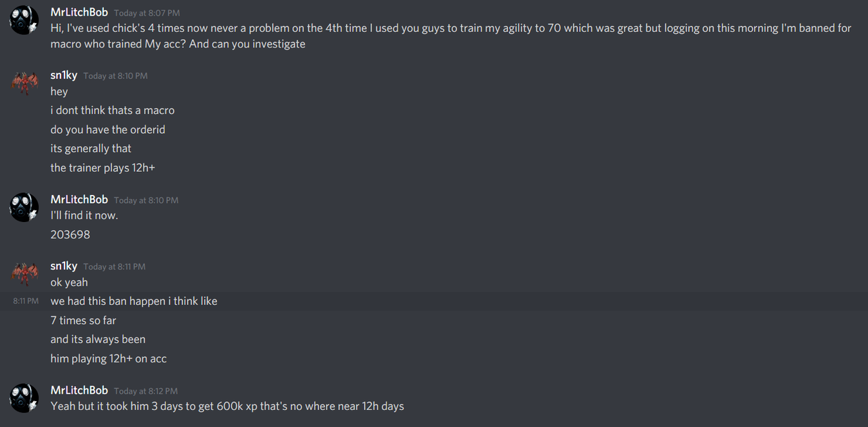
Task: Click MrLitchBob username at 8:07 PM
Action: pyautogui.click(x=79, y=12)
